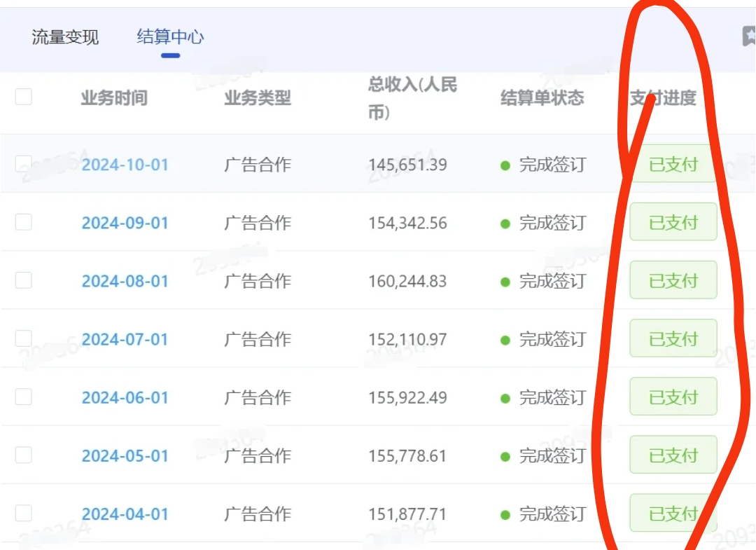Toggle the checkbox for the 2024-05-01 row

click(24, 455)
